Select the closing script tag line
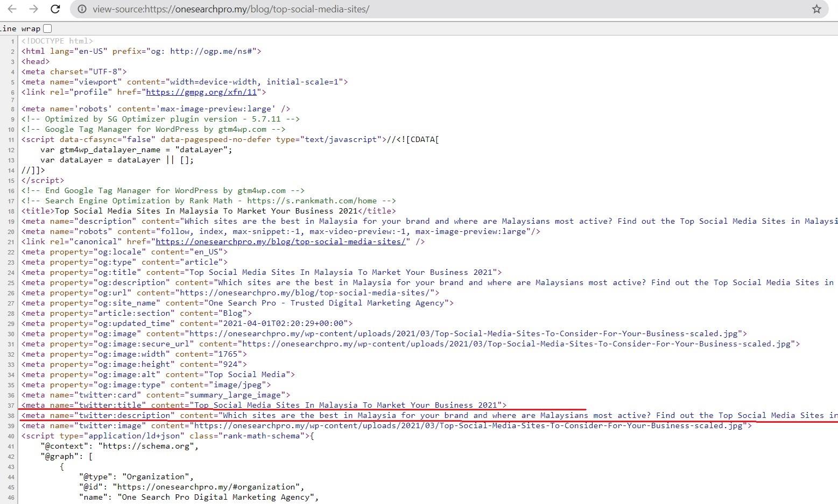 click(x=43, y=180)
